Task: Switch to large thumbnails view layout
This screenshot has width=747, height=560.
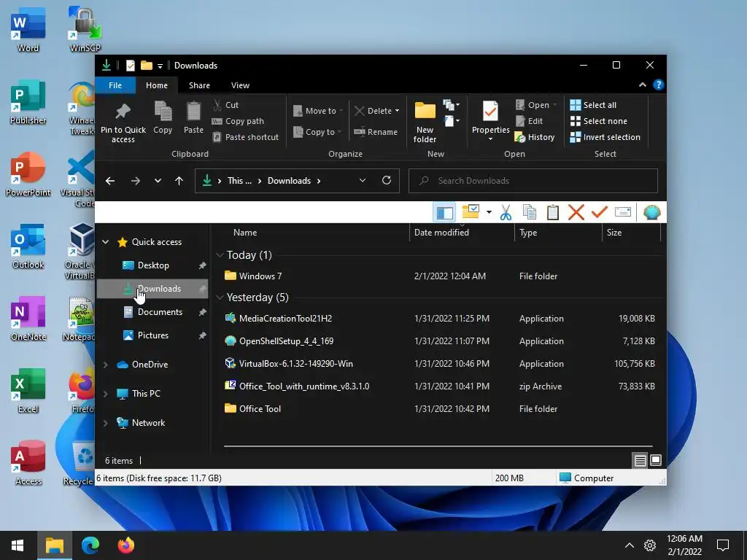Action: pos(656,460)
